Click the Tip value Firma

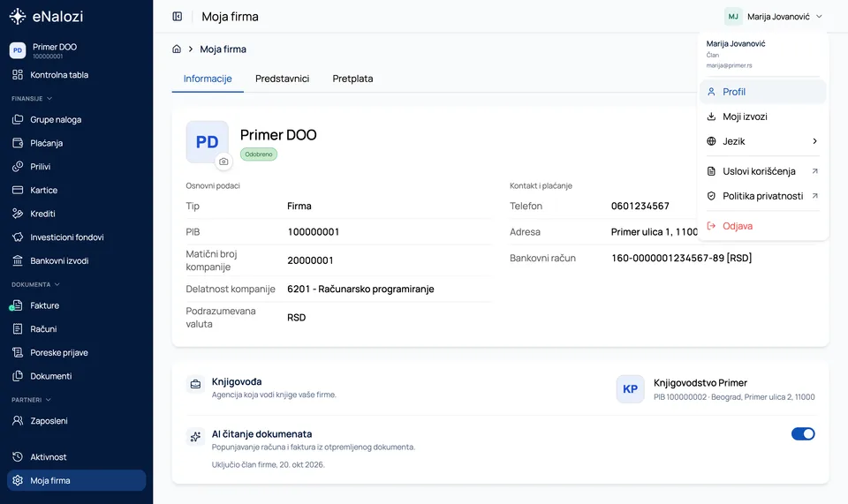(299, 206)
